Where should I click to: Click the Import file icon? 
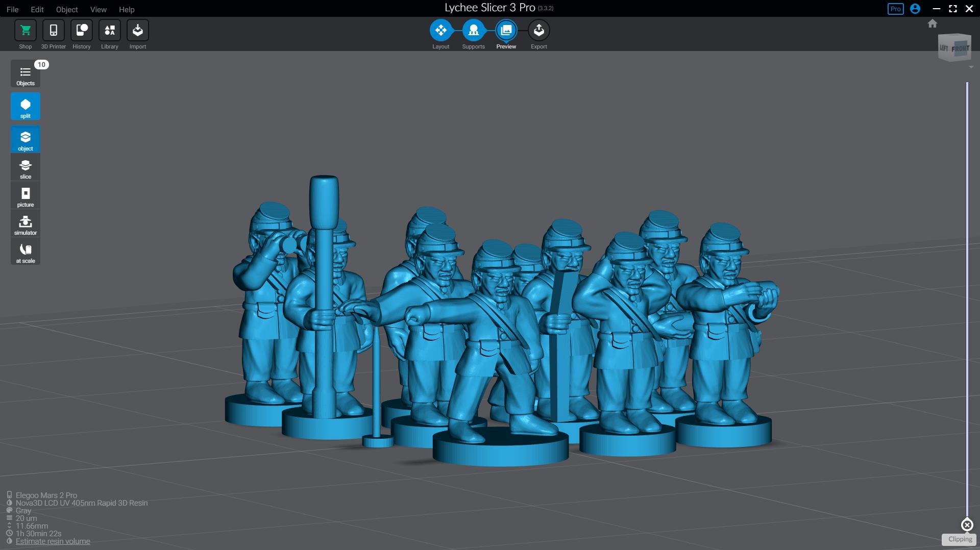click(x=137, y=31)
